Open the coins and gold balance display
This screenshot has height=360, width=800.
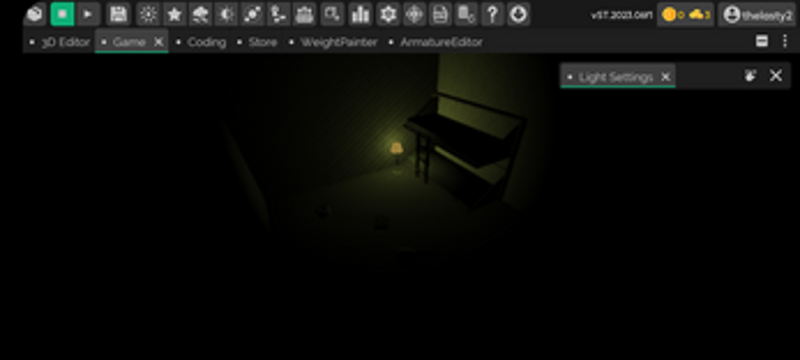pyautogui.click(x=686, y=15)
